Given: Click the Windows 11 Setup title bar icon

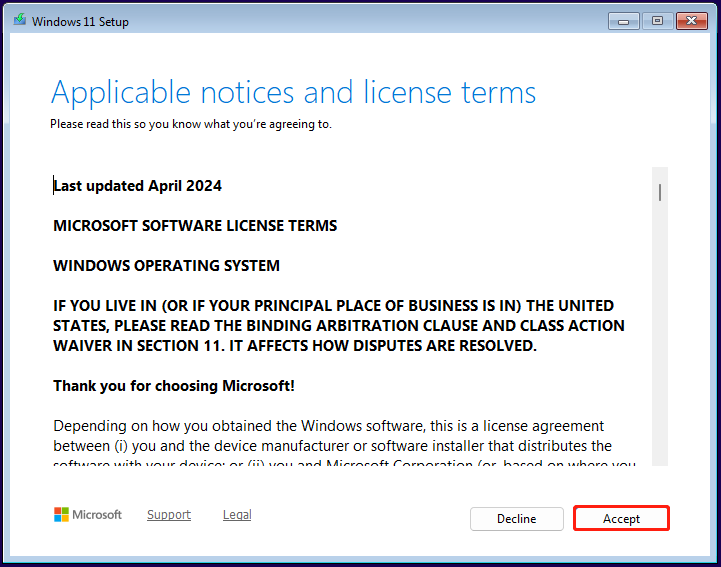Looking at the screenshot, I should (19, 20).
